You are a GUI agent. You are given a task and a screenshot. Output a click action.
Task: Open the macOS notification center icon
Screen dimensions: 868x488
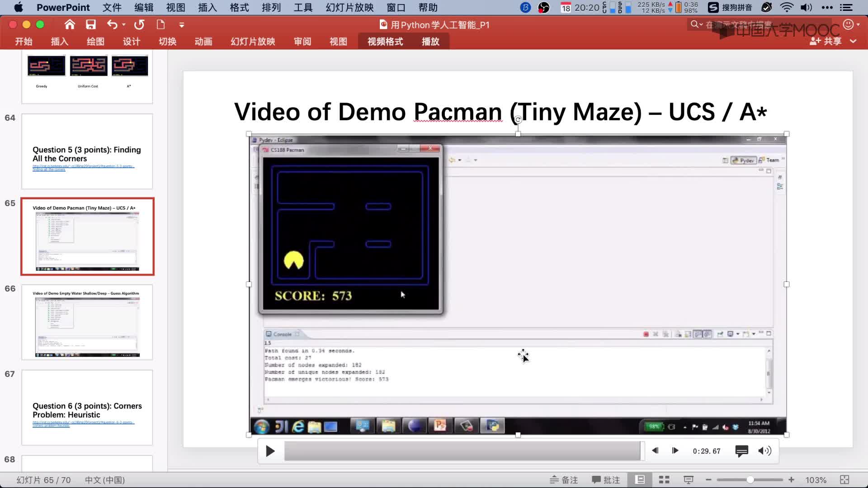(x=846, y=7)
